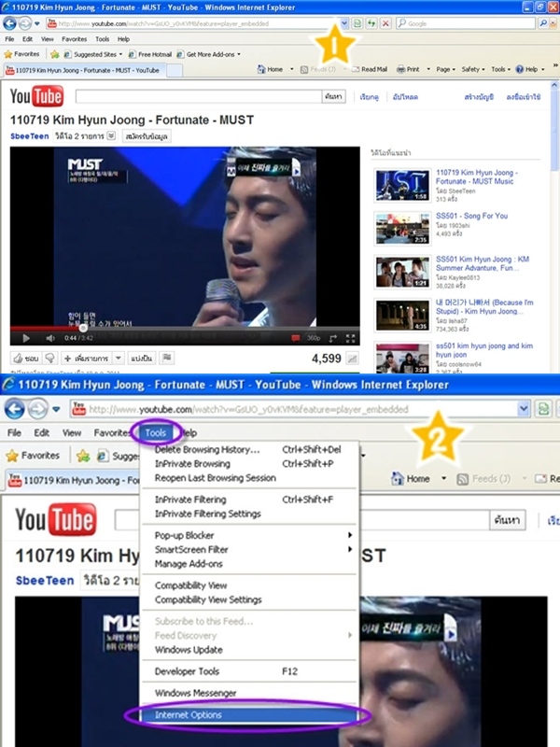This screenshot has height=747, width=560.
Task: Expand Tools dropdown in upper command bar
Action: coord(501,69)
